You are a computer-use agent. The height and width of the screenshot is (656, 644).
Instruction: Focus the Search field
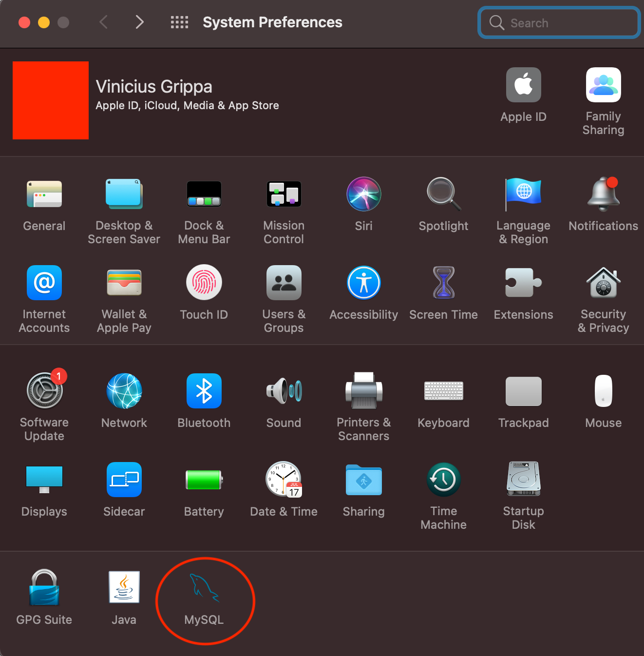pos(559,22)
